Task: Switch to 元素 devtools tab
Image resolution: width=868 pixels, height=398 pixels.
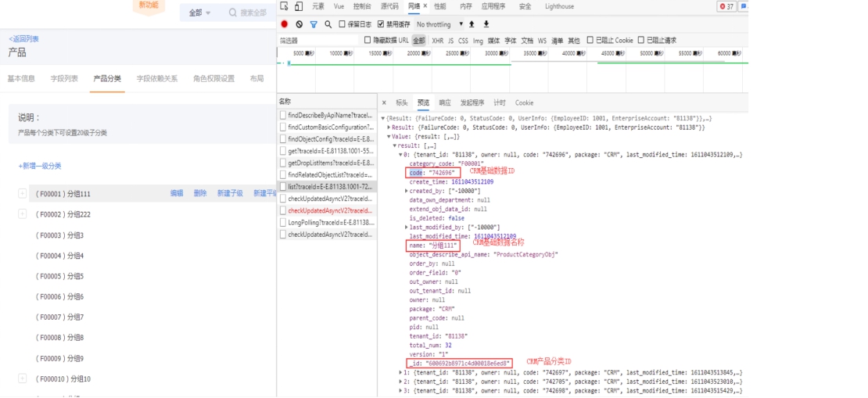Action: [318, 6]
